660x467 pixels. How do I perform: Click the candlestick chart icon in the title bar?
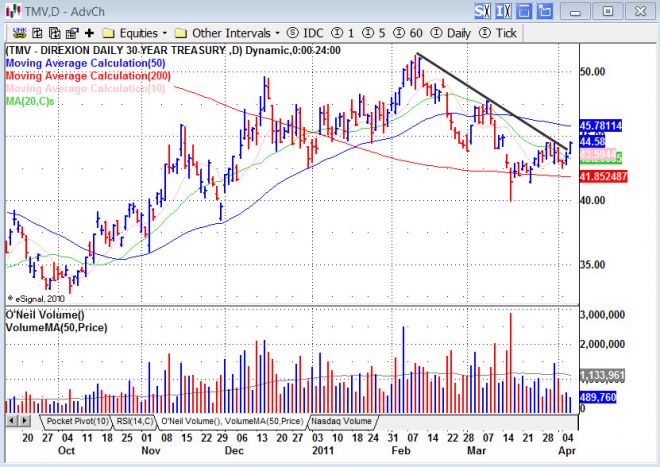pyautogui.click(x=13, y=11)
